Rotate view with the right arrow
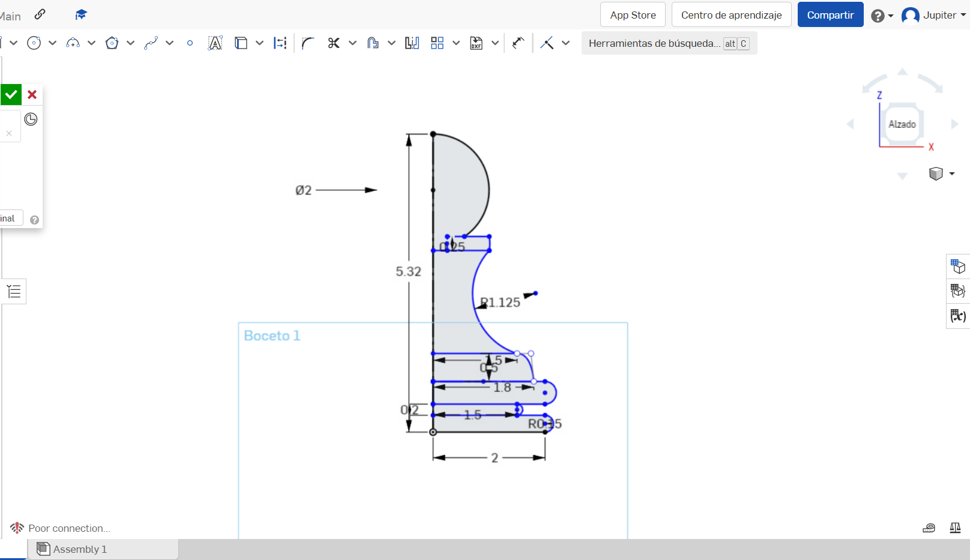970x560 pixels. point(954,124)
